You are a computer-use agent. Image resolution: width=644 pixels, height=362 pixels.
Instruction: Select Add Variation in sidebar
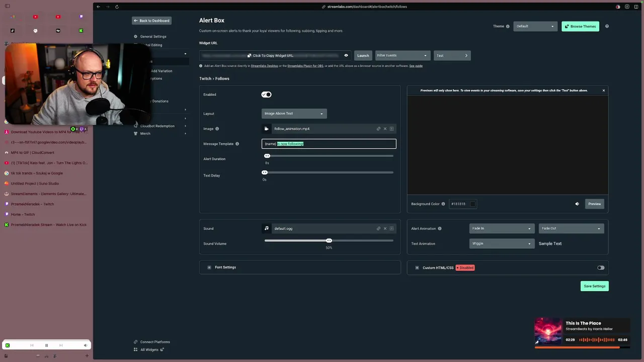click(162, 71)
